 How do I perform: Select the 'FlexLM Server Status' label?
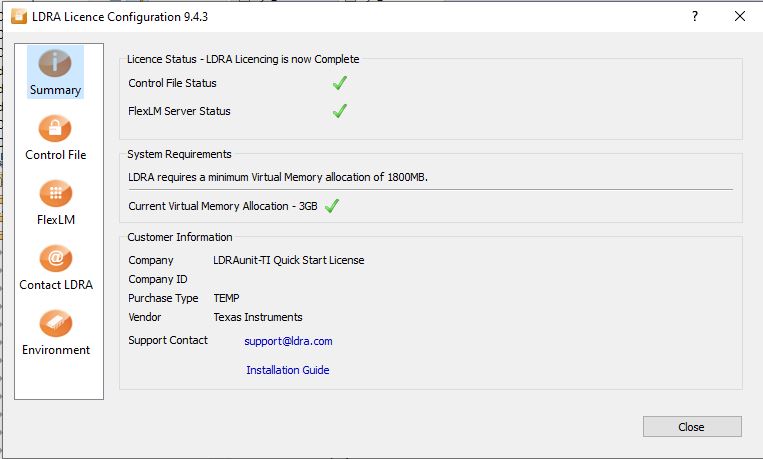coord(179,111)
